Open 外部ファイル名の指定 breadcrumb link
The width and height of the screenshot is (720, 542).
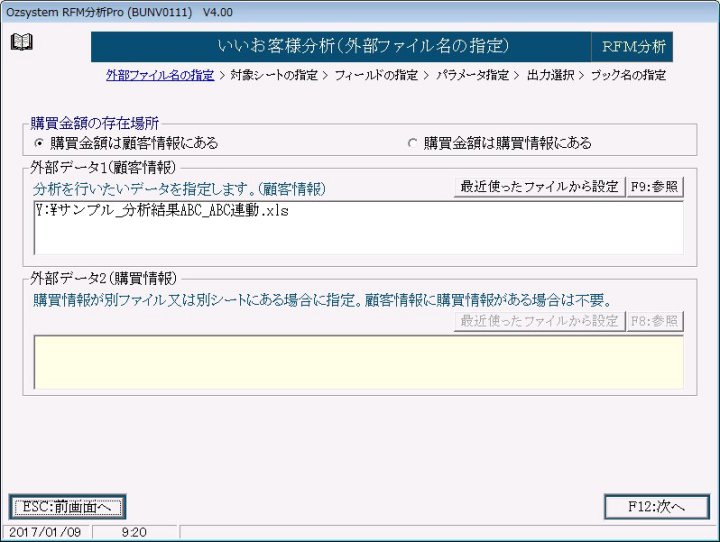tap(160, 75)
